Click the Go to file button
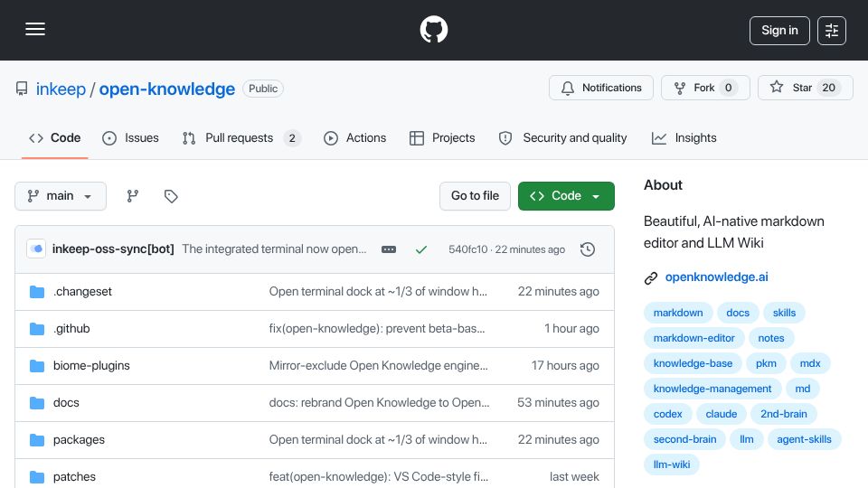The image size is (868, 488). 475,196
